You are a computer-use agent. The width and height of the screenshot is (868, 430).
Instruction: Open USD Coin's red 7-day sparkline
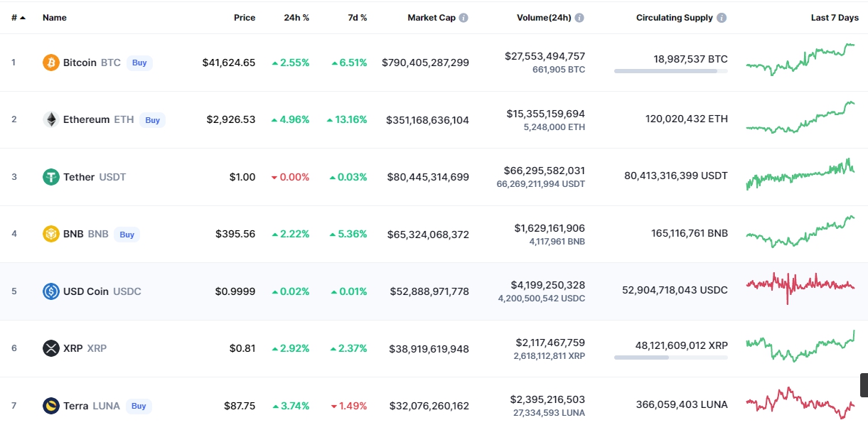pos(800,288)
